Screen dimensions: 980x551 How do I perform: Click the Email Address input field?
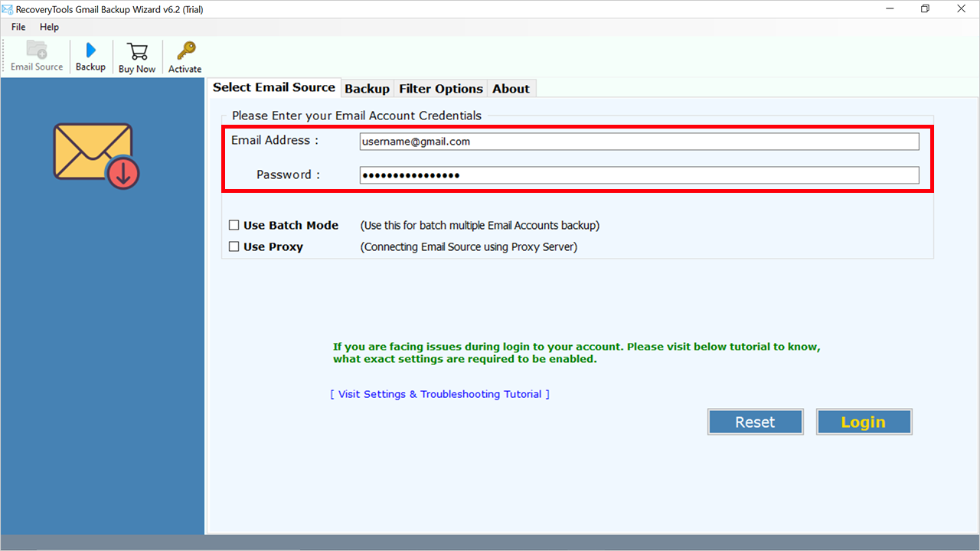tap(639, 141)
